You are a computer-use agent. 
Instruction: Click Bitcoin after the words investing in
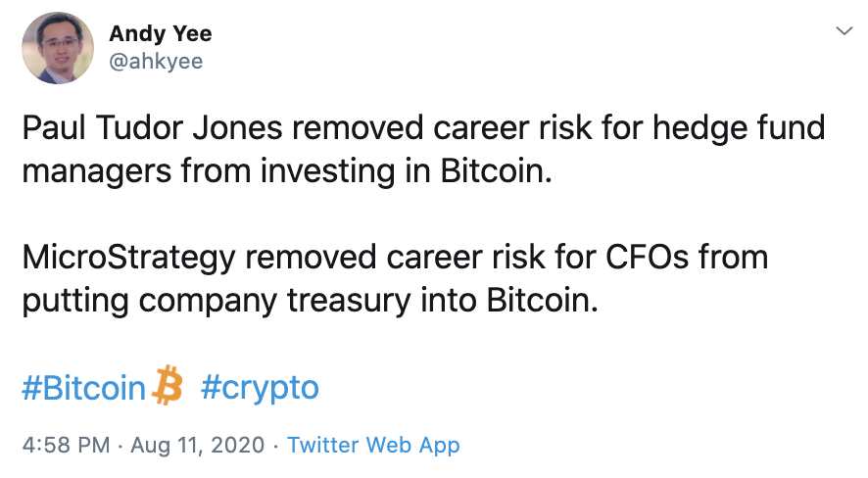click(496, 171)
